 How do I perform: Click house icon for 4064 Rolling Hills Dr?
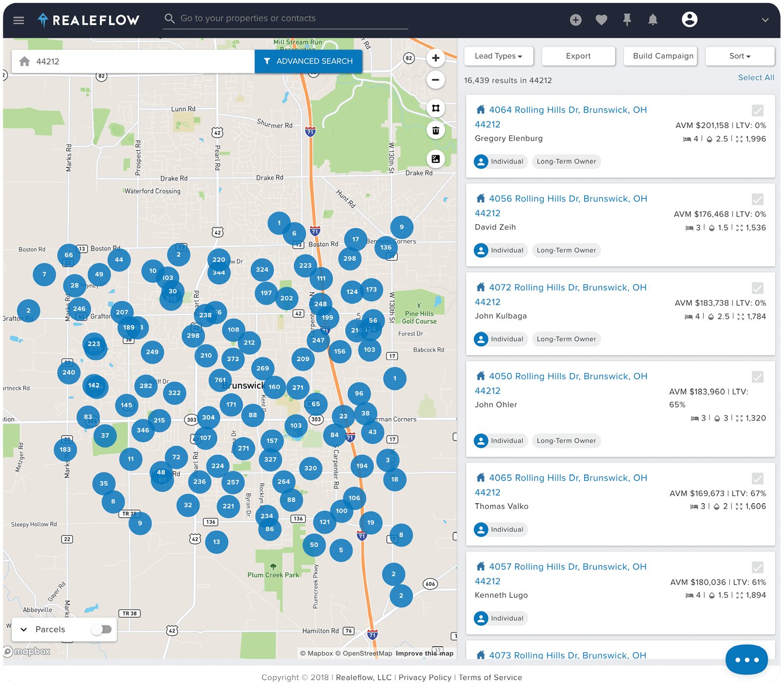click(x=480, y=110)
